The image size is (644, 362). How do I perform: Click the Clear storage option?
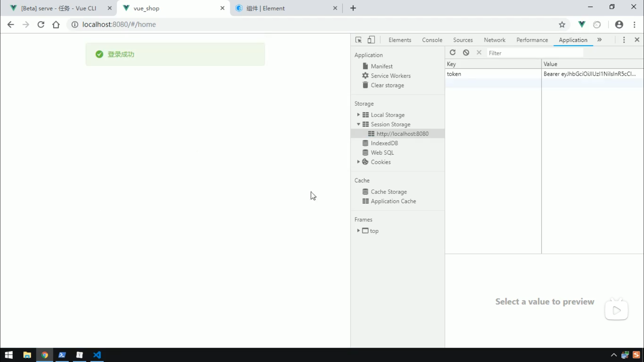click(x=387, y=85)
